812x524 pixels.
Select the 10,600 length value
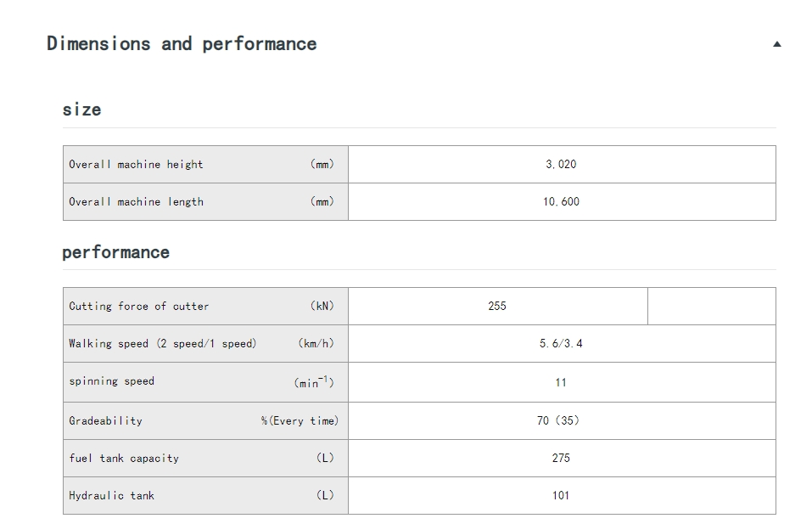(561, 202)
